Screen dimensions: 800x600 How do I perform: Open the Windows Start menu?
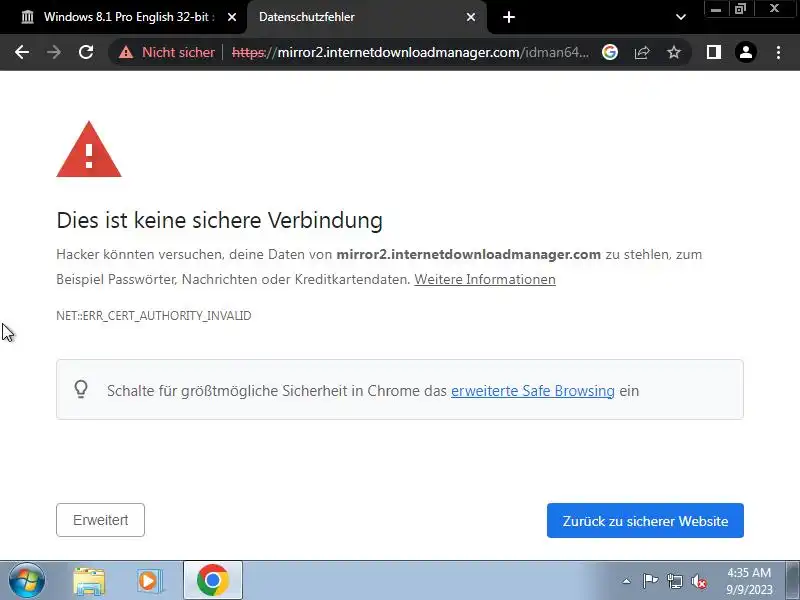[26, 581]
